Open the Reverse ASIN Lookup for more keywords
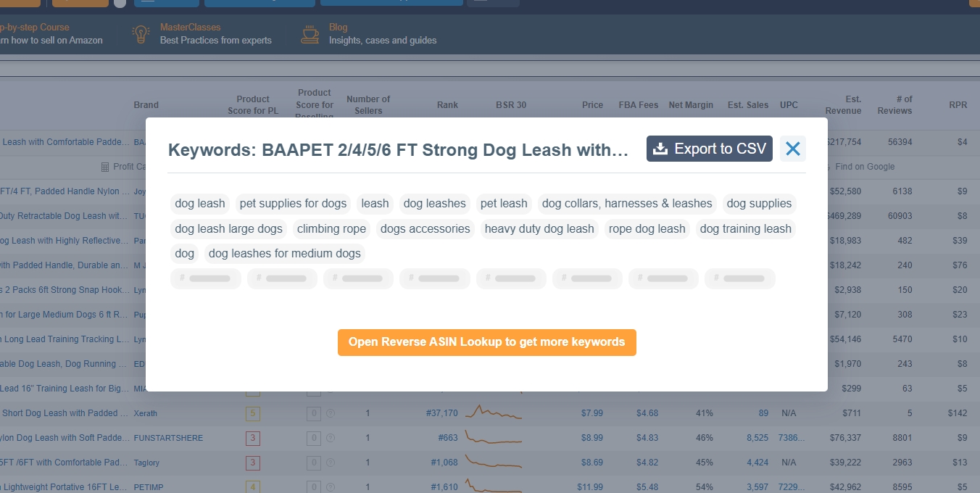980x493 pixels. pyautogui.click(x=486, y=342)
